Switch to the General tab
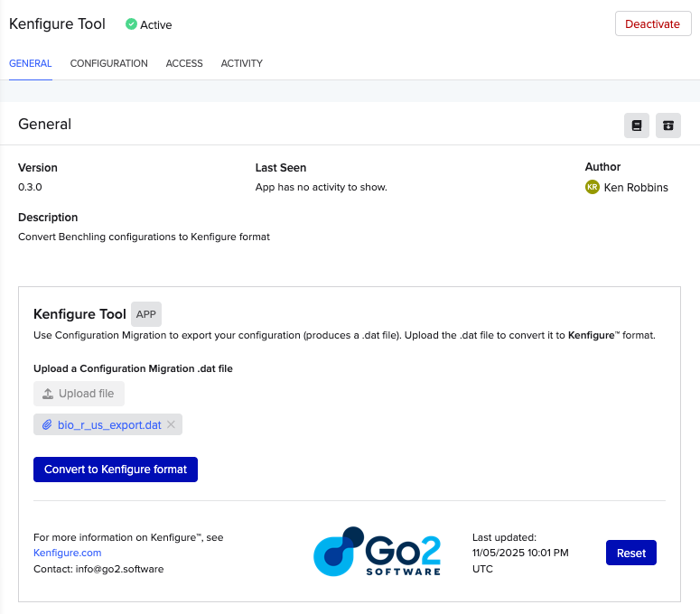Screen dimensions: 700x614 tap(30, 64)
